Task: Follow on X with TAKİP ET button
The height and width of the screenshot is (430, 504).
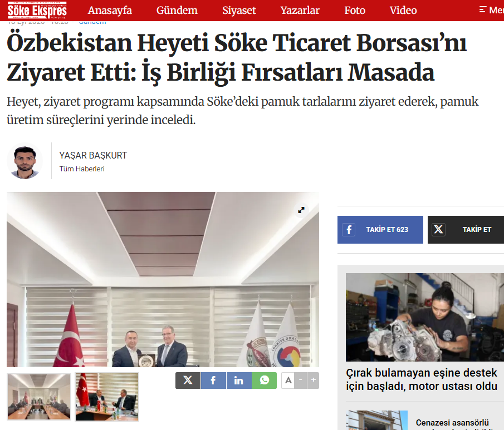Action: [466, 230]
